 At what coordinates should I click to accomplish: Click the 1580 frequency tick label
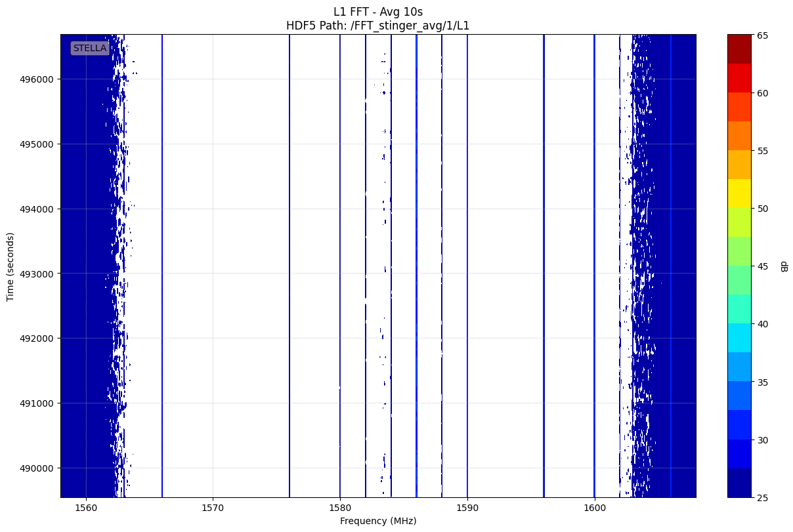pyautogui.click(x=340, y=508)
